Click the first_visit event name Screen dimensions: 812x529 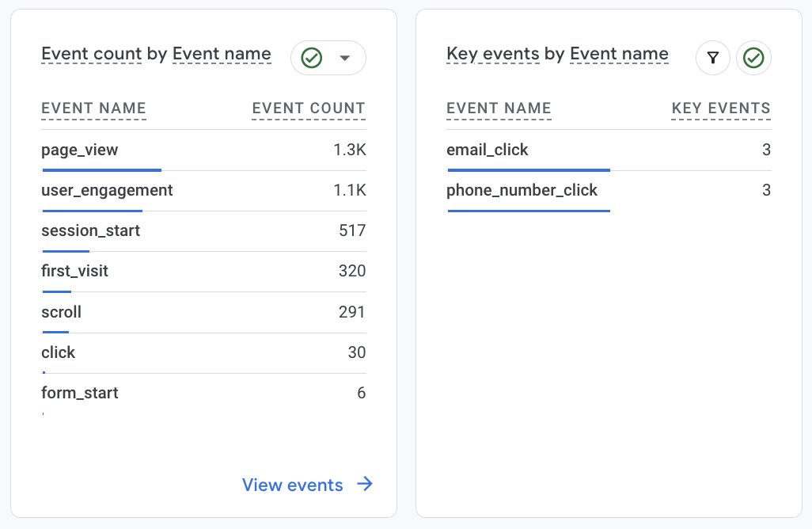(74, 271)
